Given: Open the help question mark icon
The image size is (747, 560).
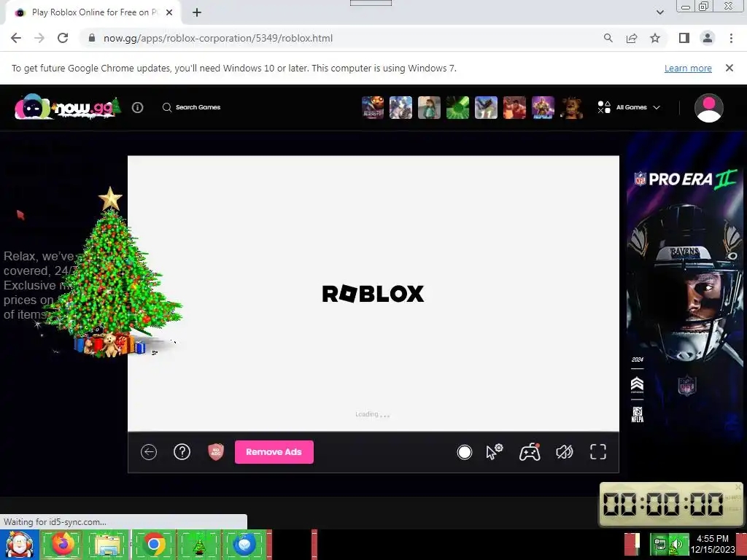Looking at the screenshot, I should (182, 451).
